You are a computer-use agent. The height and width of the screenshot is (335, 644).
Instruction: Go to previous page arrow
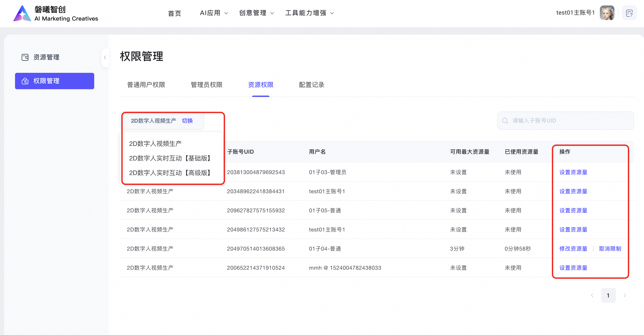point(592,295)
